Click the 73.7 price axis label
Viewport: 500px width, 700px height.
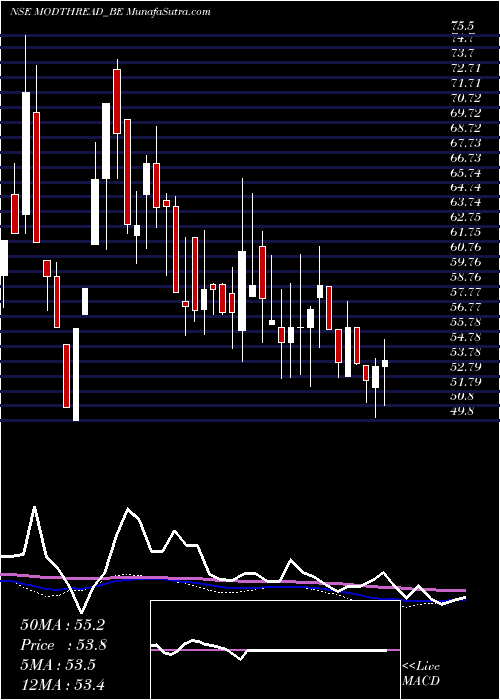pos(463,53)
